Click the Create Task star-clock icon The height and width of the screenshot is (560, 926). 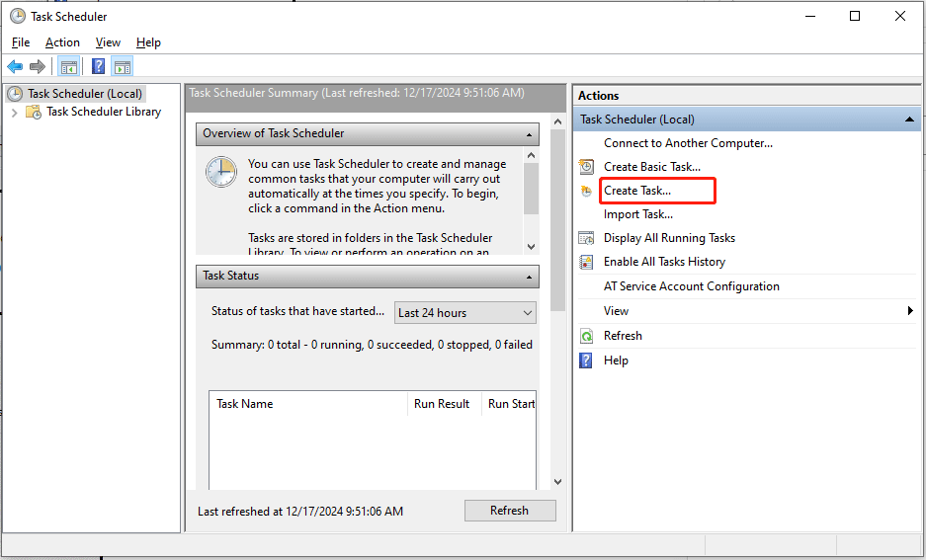tap(586, 192)
